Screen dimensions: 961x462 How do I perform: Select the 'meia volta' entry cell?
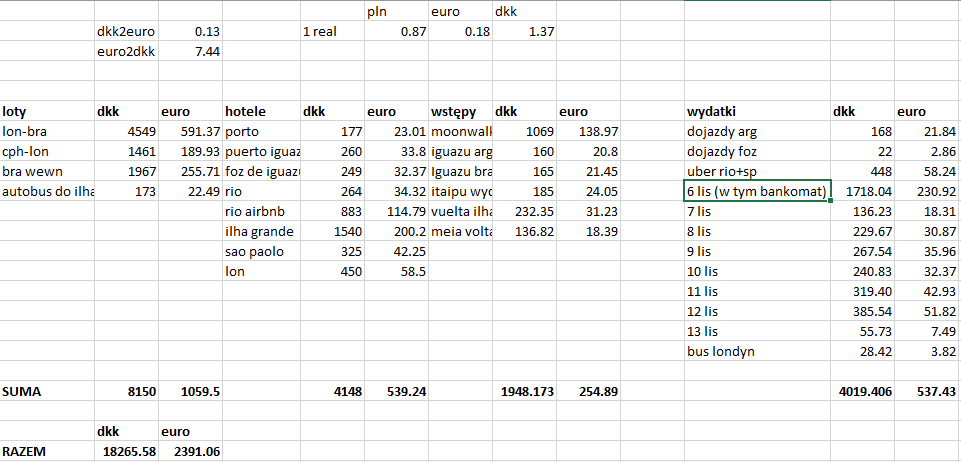pyautogui.click(x=461, y=231)
